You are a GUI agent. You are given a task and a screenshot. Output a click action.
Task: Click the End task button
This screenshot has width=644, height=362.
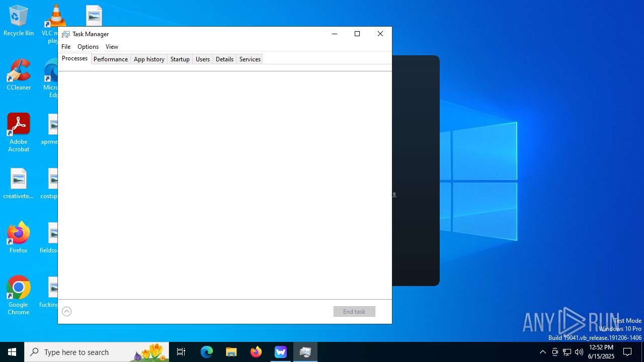click(354, 312)
